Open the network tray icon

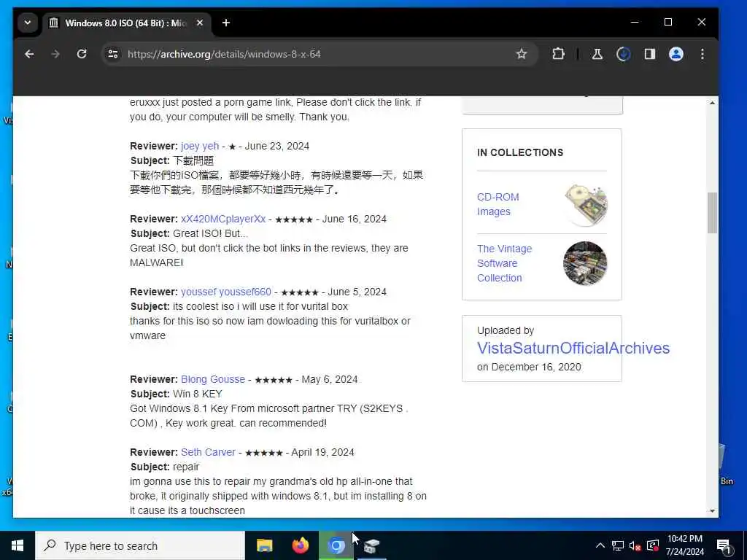coord(618,545)
